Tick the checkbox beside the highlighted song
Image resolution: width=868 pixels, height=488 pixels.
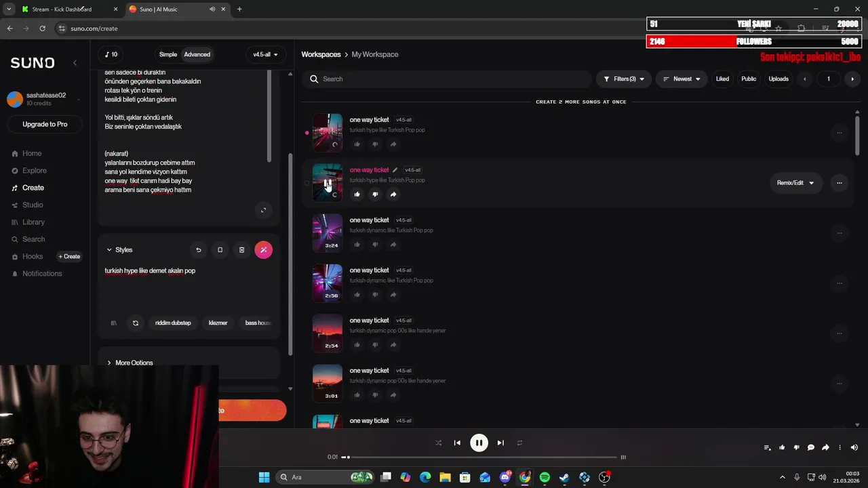307,183
